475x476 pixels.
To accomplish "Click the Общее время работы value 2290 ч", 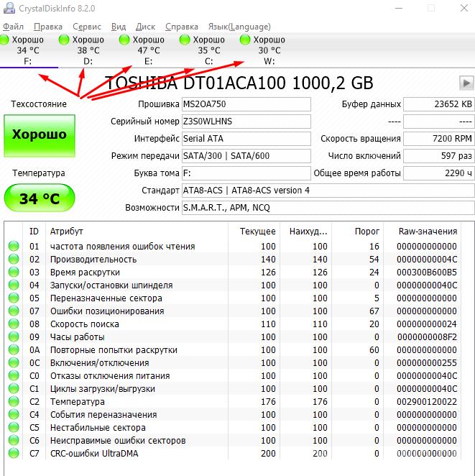I will click(439, 173).
